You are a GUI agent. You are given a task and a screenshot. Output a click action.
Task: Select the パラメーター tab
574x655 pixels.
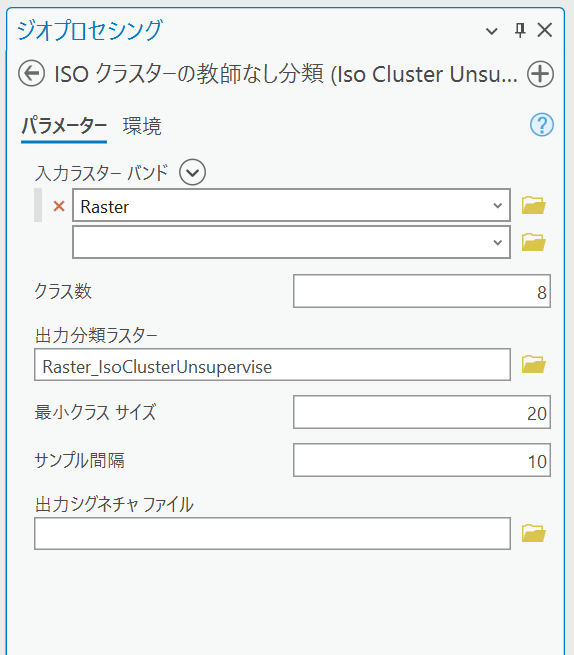pos(64,126)
